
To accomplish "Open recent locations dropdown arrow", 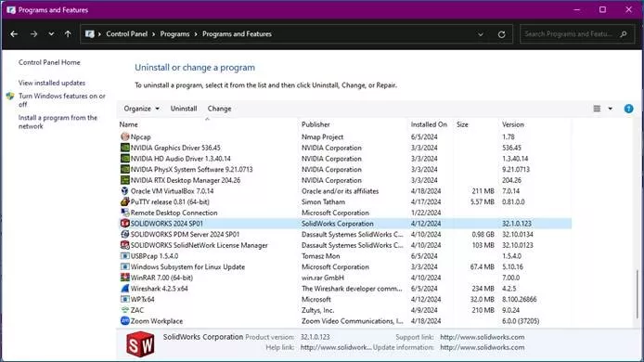I will coord(51,34).
